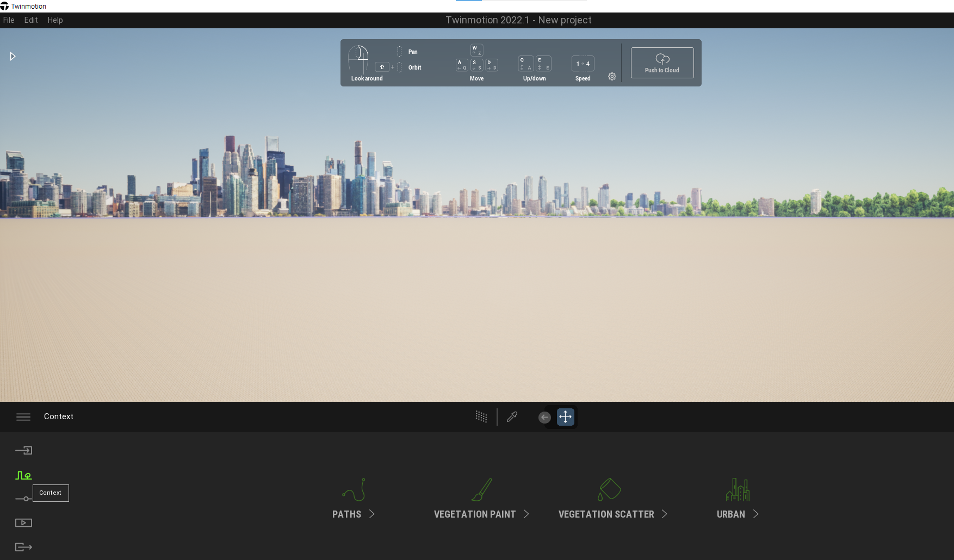
Task: Click the D move key icon
Action: click(492, 65)
